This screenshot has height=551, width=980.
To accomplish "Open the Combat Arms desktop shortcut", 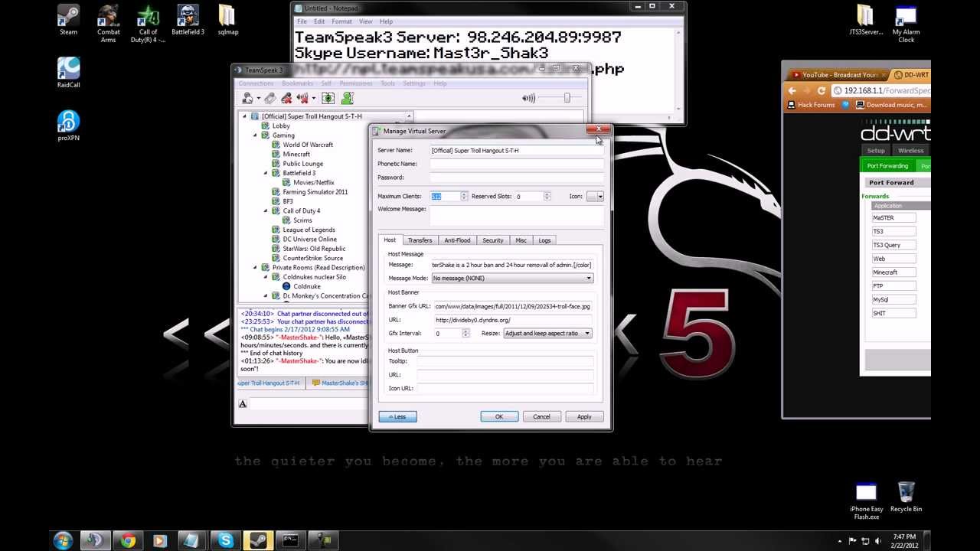I will point(108,23).
